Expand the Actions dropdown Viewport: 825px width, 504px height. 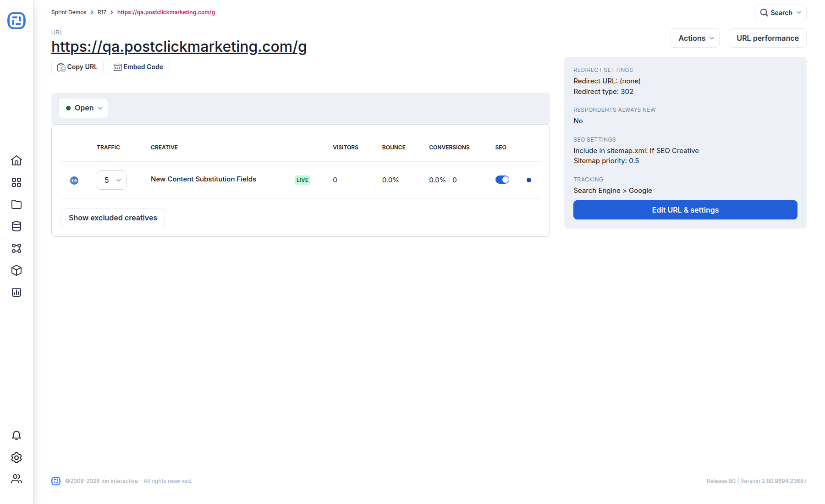(x=695, y=38)
